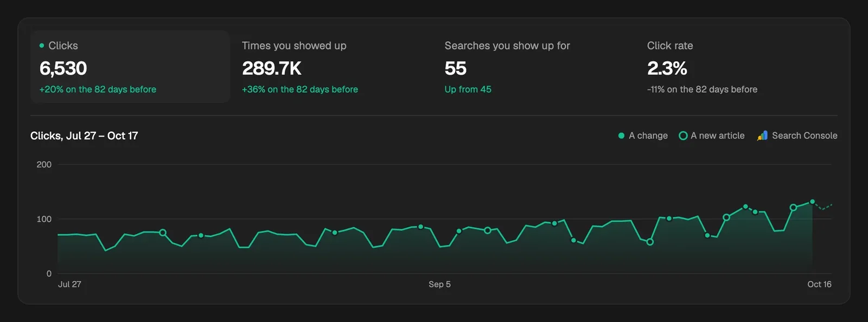Switch to the Times you showed up metric

tap(333, 67)
